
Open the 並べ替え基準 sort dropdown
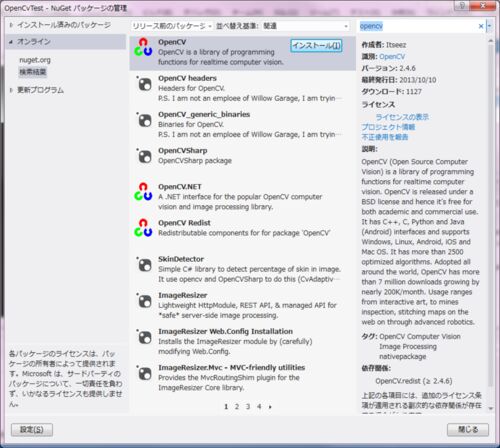305,26
